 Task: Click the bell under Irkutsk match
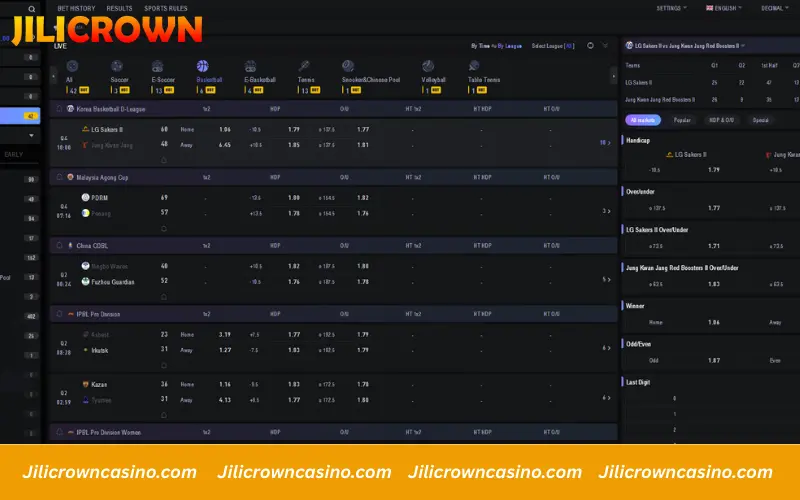click(x=164, y=365)
